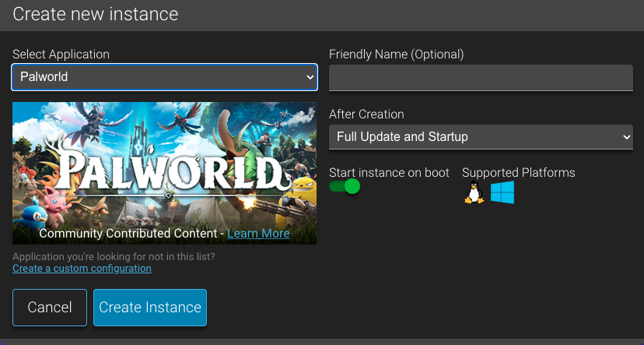Click the Create new instance title
Screen dimensions: 644x345
tap(96, 14)
